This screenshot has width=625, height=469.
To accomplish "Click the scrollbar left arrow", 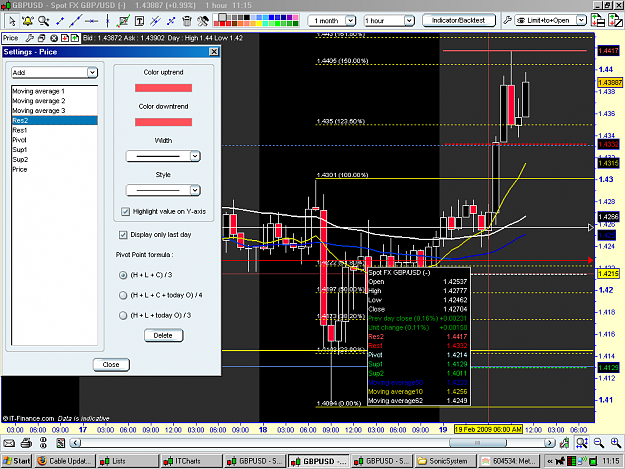I will [x=75, y=443].
